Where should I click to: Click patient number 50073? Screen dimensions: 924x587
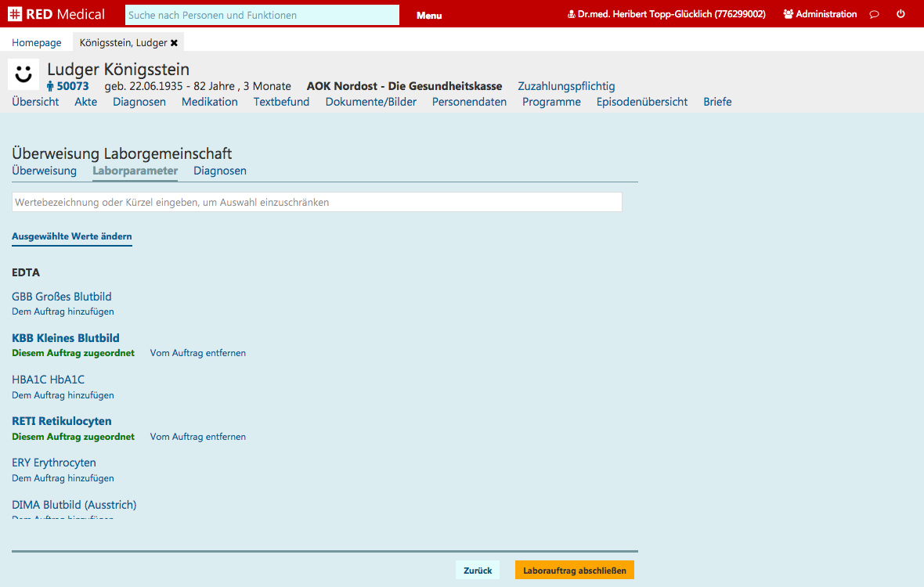tap(73, 86)
